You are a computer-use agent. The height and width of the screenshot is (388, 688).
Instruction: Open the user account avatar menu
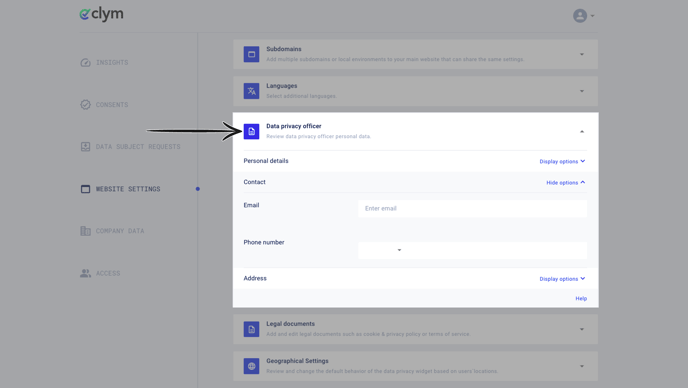(x=584, y=16)
